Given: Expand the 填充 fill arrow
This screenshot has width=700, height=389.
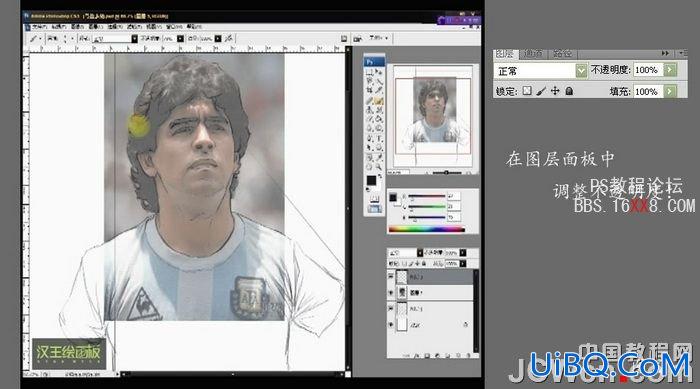Looking at the screenshot, I should click(x=670, y=92).
